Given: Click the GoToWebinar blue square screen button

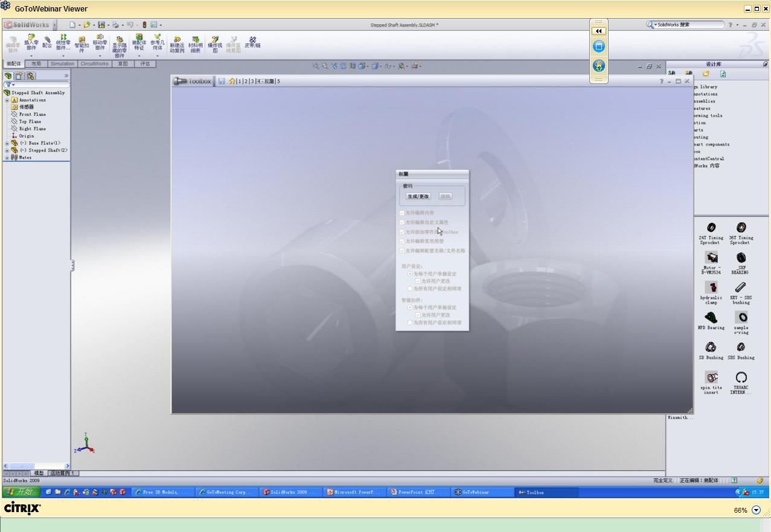Looking at the screenshot, I should point(599,46).
